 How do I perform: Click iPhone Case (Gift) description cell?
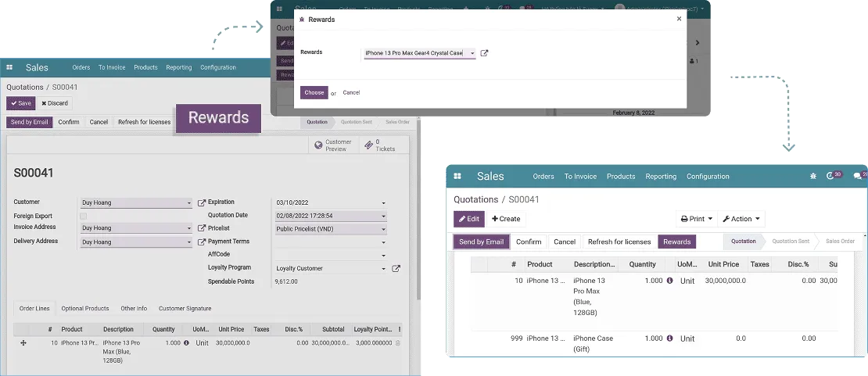[593, 344]
